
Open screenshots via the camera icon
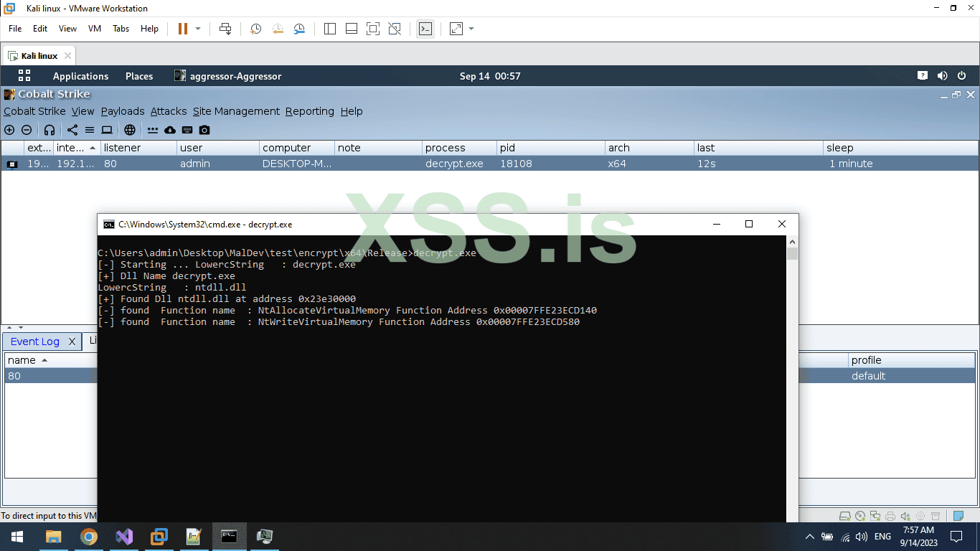point(204,130)
